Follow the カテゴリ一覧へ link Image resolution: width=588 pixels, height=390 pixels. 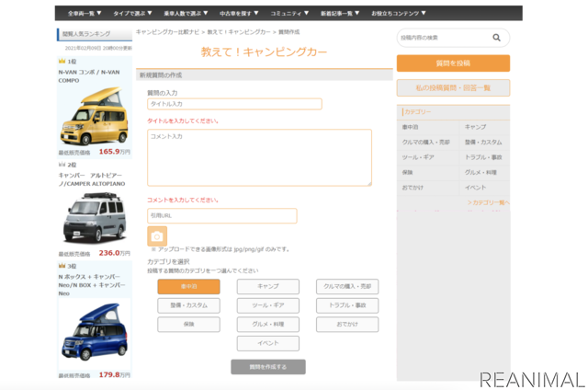pyautogui.click(x=488, y=202)
